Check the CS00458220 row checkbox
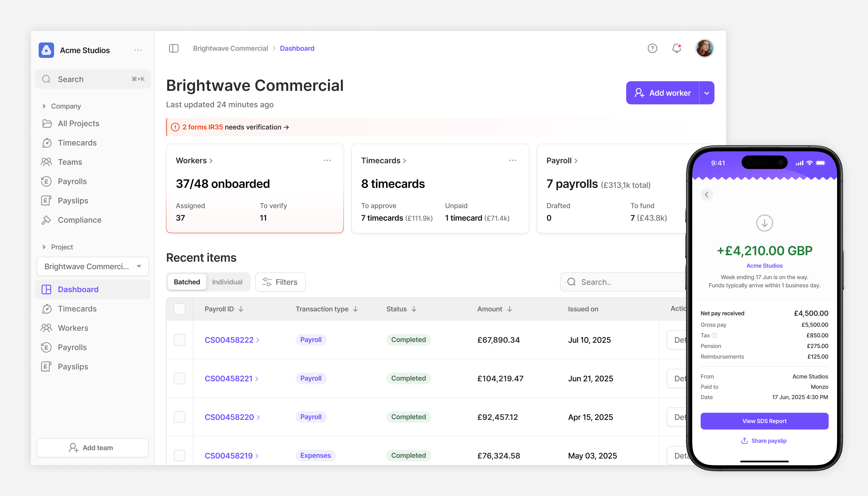Viewport: 868px width, 496px height. (180, 417)
